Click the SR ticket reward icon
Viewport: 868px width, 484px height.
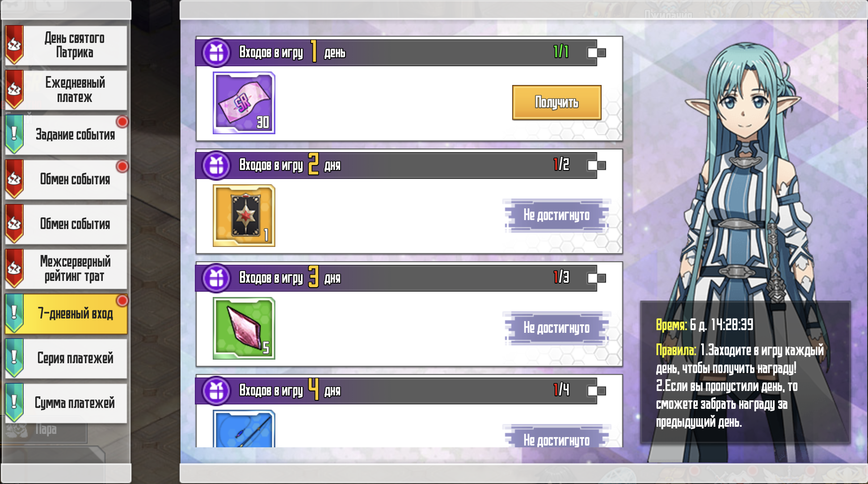point(244,103)
